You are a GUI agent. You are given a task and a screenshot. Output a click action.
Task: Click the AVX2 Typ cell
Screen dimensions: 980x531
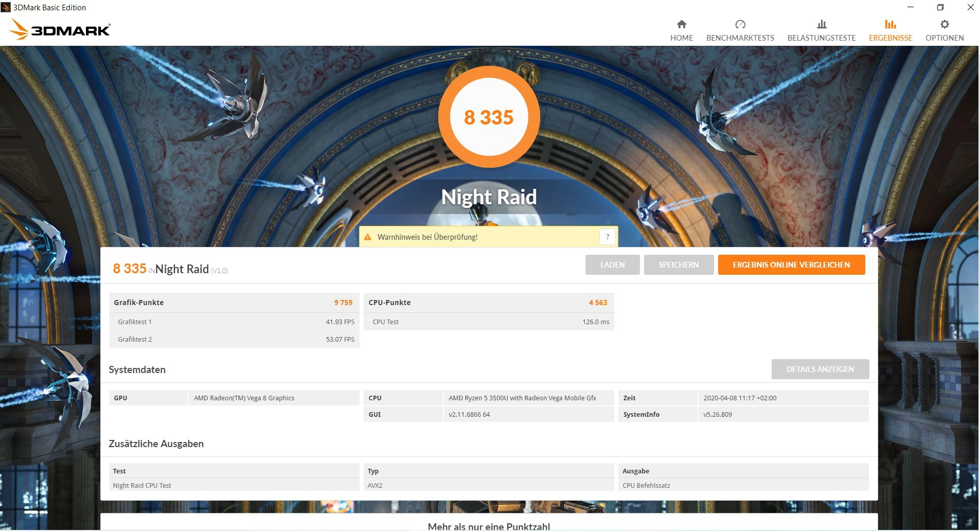pos(489,485)
